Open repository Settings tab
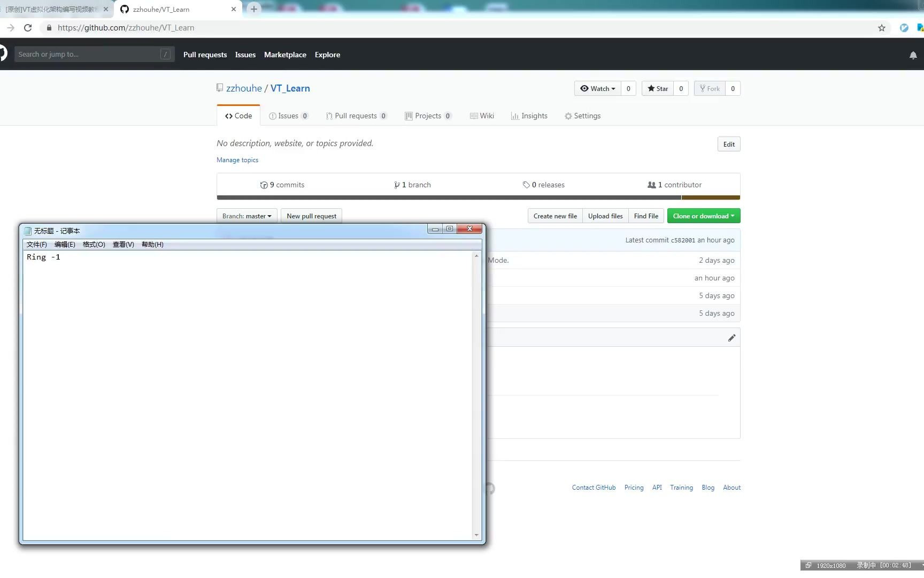 [582, 116]
